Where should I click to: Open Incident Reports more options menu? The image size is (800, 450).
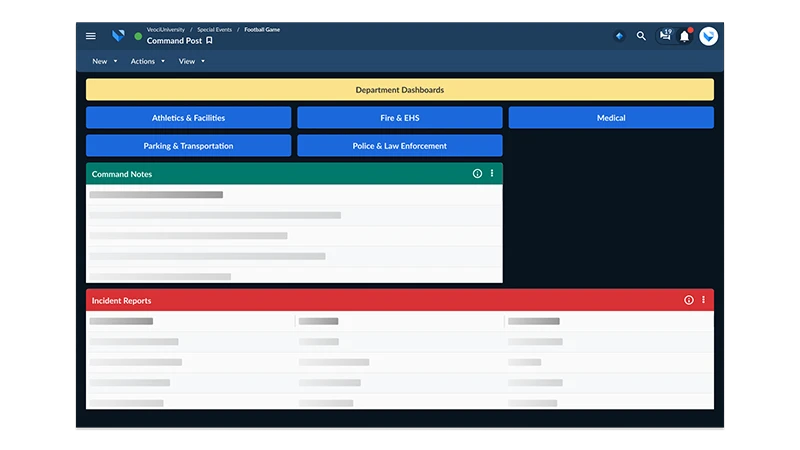pyautogui.click(x=704, y=300)
